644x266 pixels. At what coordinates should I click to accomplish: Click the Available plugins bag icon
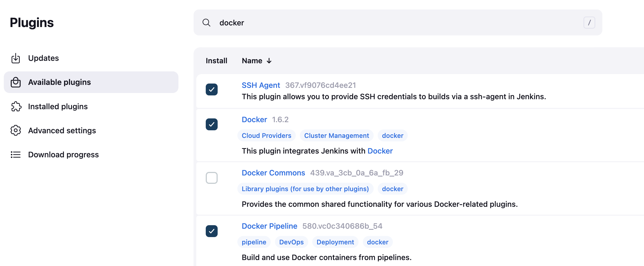tap(16, 82)
